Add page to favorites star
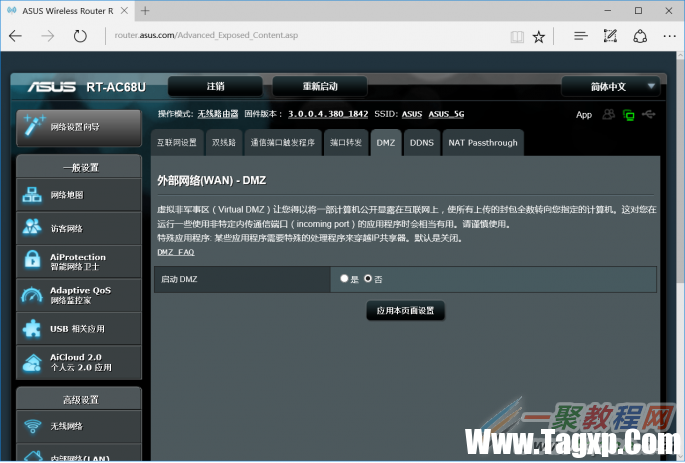The width and height of the screenshot is (685, 463). (539, 37)
